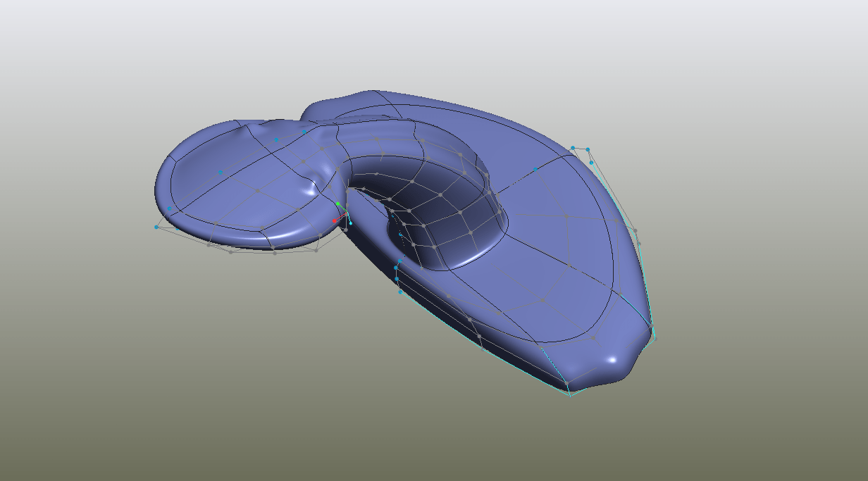Viewport: 868px width, 481px height.
Task: Select the gray vertex at round lobe's center
Action: click(x=257, y=191)
